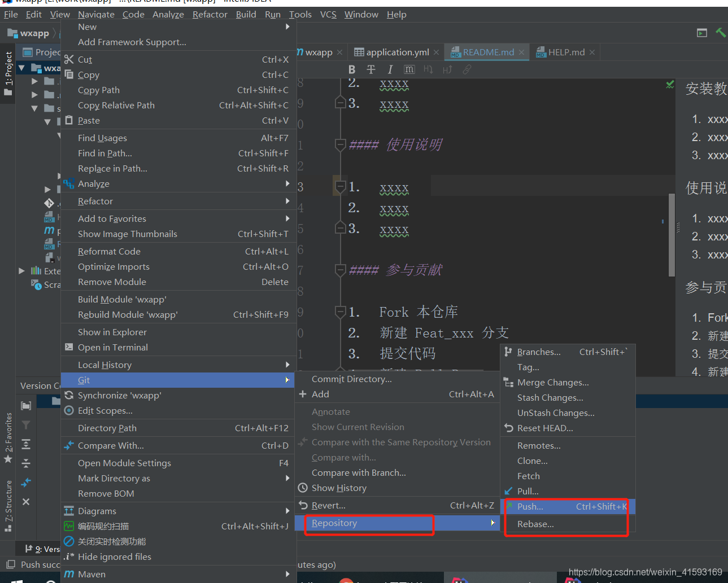
Task: Fold the 使用说明 heading gutter marker
Action: pyautogui.click(x=340, y=145)
